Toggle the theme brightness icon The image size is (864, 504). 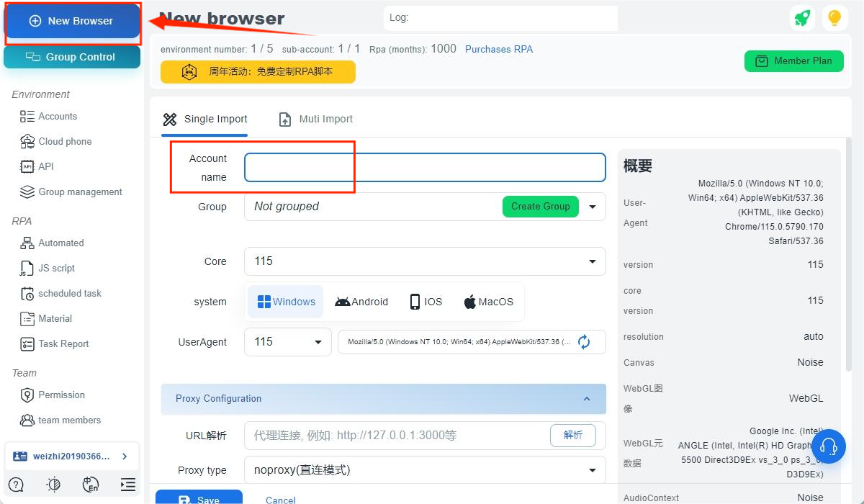coord(53,485)
